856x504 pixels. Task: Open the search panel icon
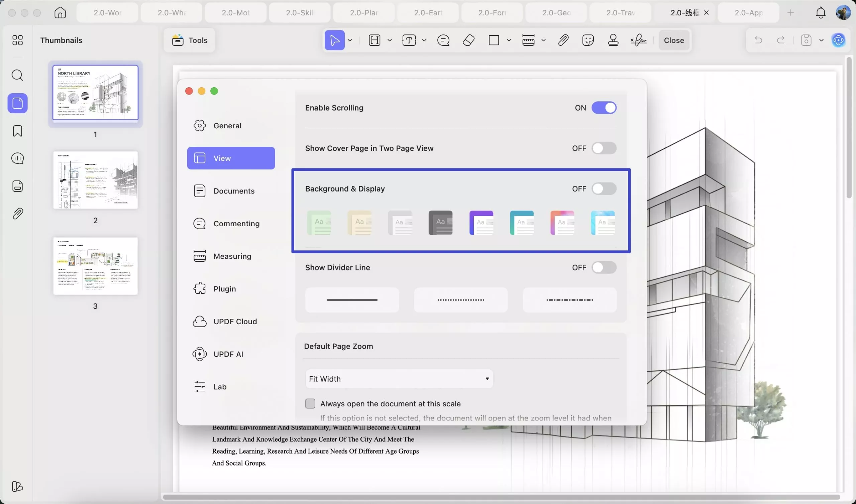17,75
